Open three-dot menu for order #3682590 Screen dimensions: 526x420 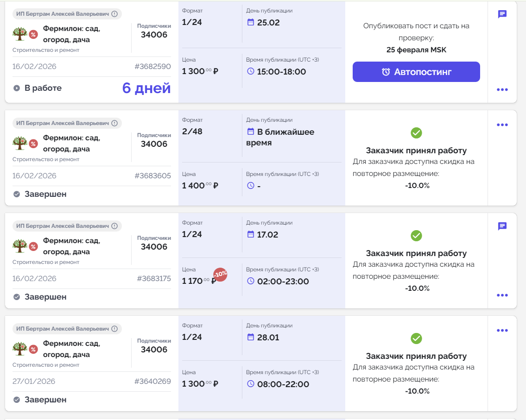coord(502,90)
